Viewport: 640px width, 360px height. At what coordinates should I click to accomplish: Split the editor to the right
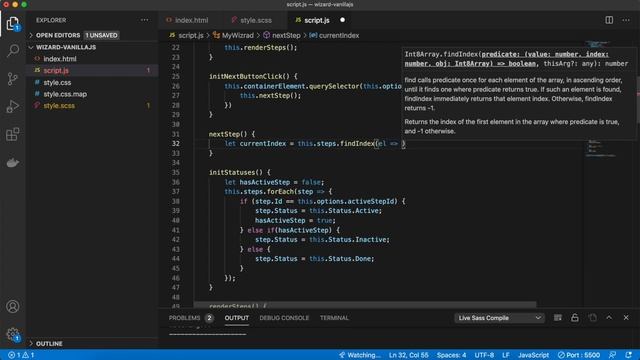click(609, 20)
